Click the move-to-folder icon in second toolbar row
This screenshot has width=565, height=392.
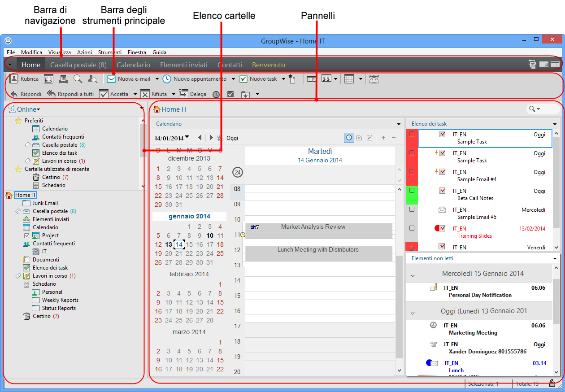245,94
